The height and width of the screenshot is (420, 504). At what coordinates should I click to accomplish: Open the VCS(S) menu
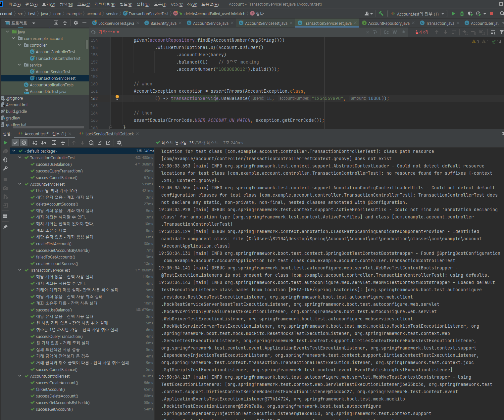(x=177, y=4)
